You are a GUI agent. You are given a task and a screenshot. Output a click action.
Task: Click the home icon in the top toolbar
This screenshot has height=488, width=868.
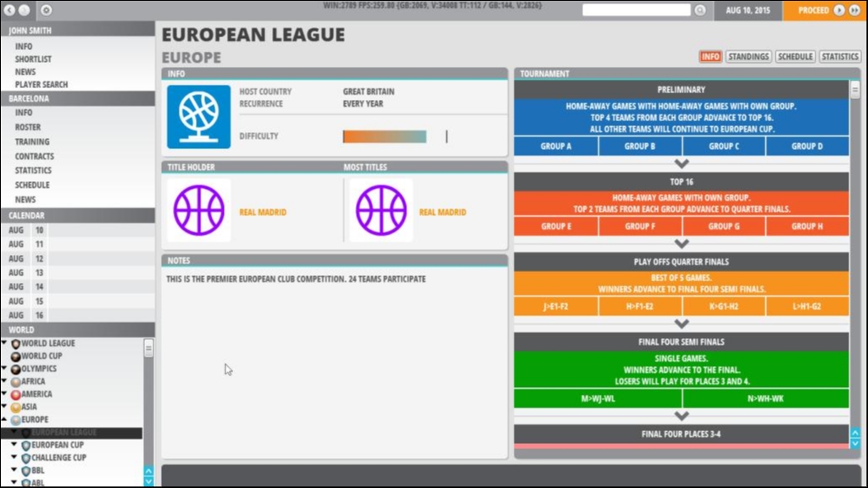[46, 9]
